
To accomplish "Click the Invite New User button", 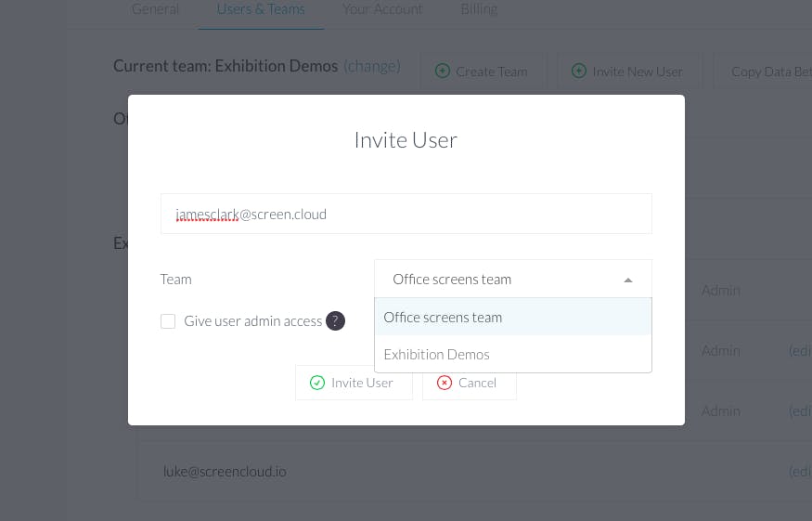I will click(x=628, y=72).
